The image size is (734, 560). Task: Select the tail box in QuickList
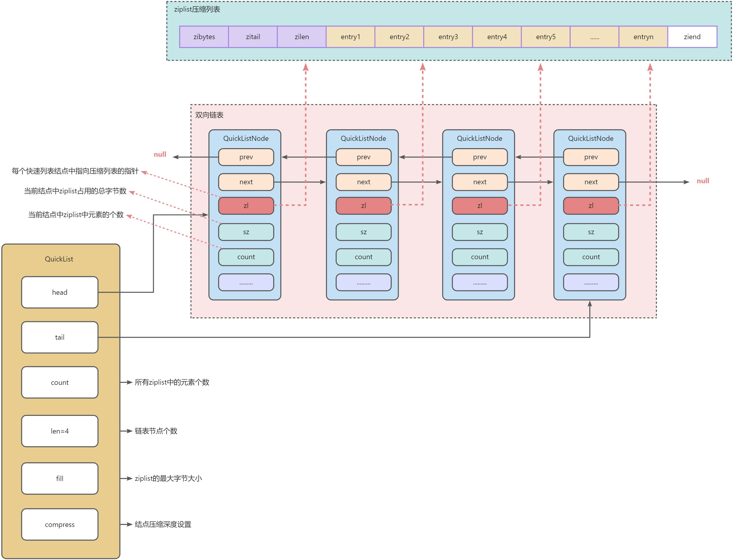click(x=60, y=337)
